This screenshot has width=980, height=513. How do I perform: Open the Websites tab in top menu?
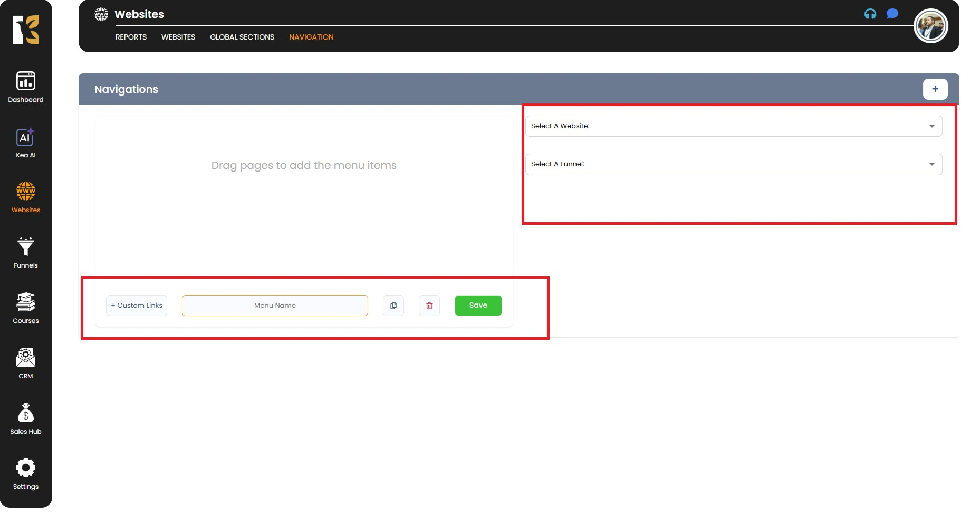click(x=178, y=37)
